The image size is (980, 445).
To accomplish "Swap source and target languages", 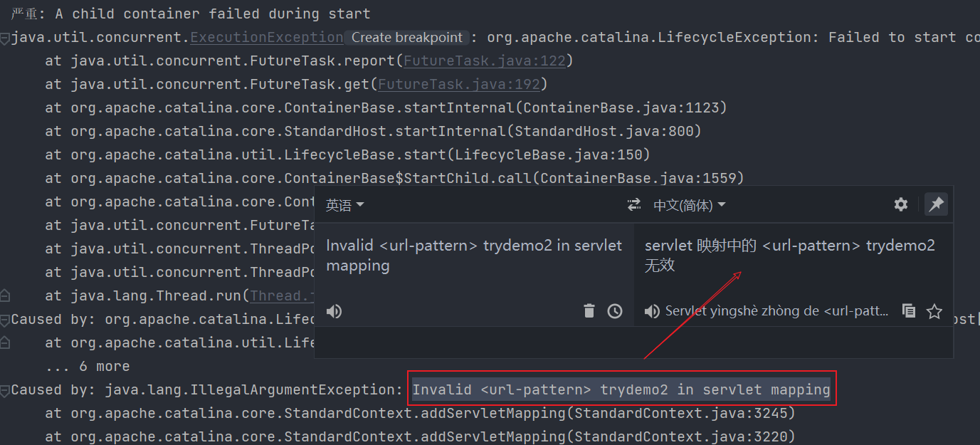I will 633,205.
